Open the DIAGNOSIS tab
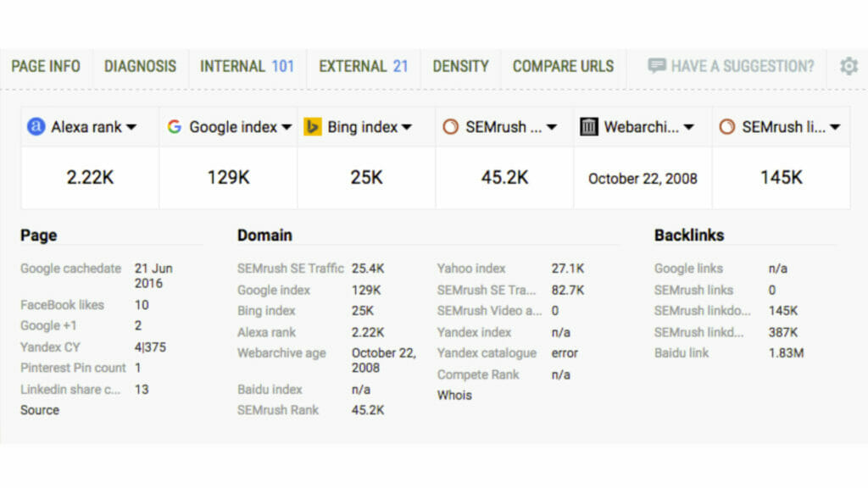Screen dimensions: 868x488 pyautogui.click(x=140, y=66)
